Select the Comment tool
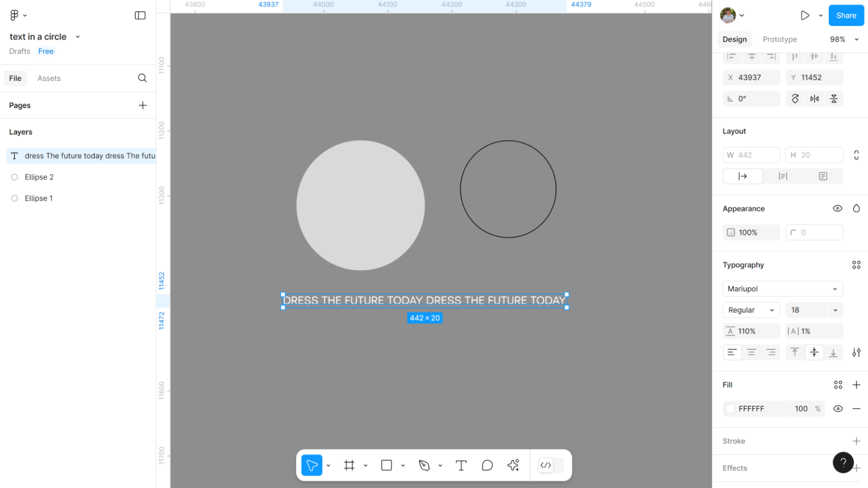Image resolution: width=868 pixels, height=488 pixels. pos(487,465)
